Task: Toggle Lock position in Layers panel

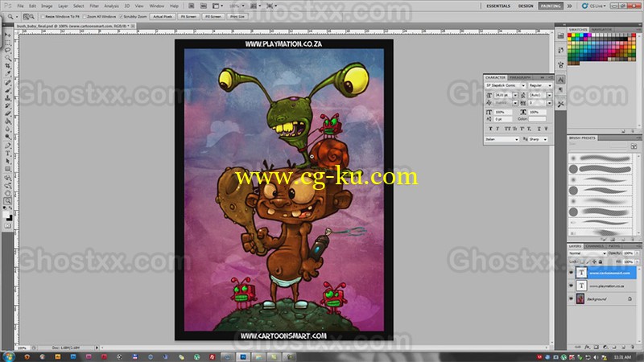Action: tap(594, 261)
